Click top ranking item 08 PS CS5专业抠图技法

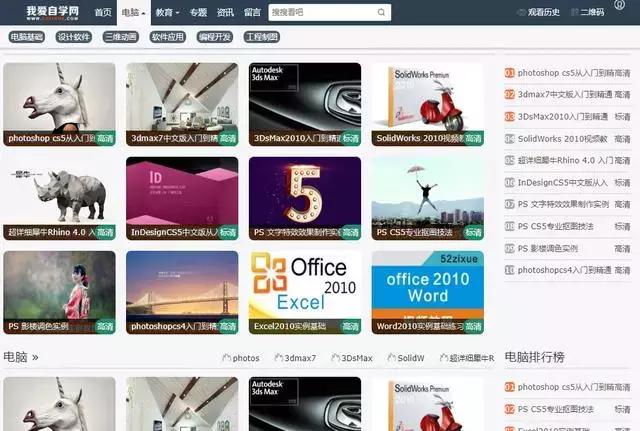click(567, 226)
